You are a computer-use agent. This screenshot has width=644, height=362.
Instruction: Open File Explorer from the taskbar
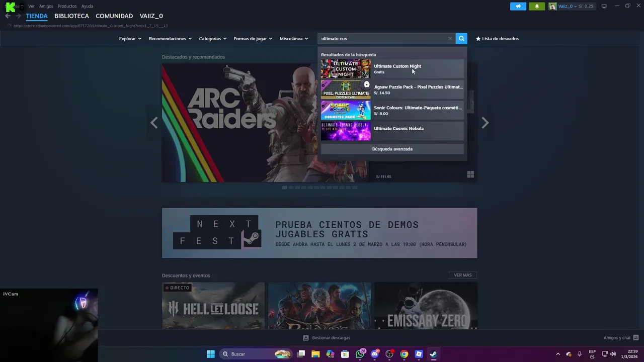coord(315,354)
